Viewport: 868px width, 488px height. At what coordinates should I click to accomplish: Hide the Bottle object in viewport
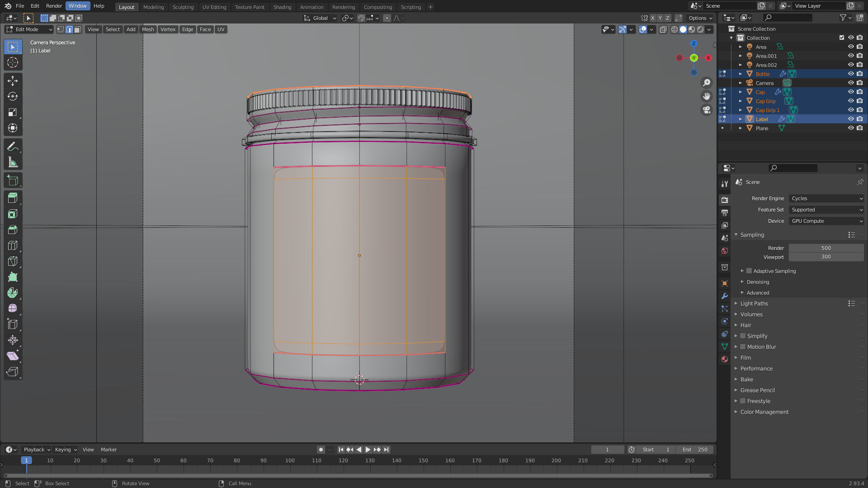click(x=850, y=74)
